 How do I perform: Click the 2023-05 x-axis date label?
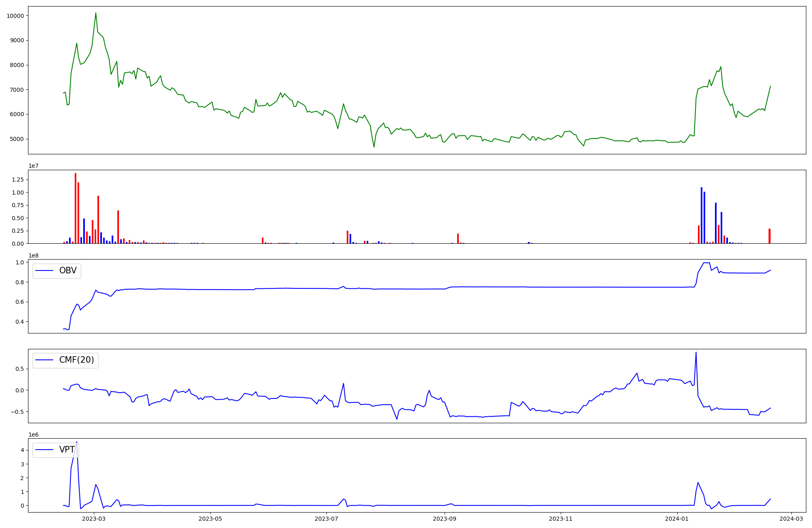tap(210, 518)
